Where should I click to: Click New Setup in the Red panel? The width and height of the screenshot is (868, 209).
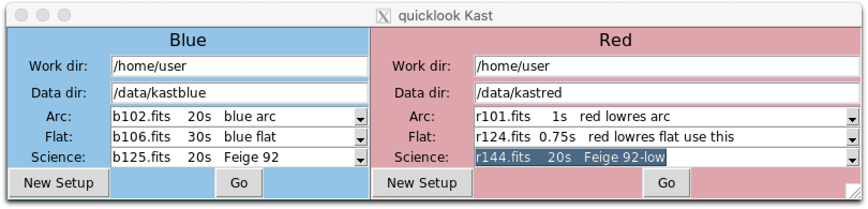coord(422,183)
